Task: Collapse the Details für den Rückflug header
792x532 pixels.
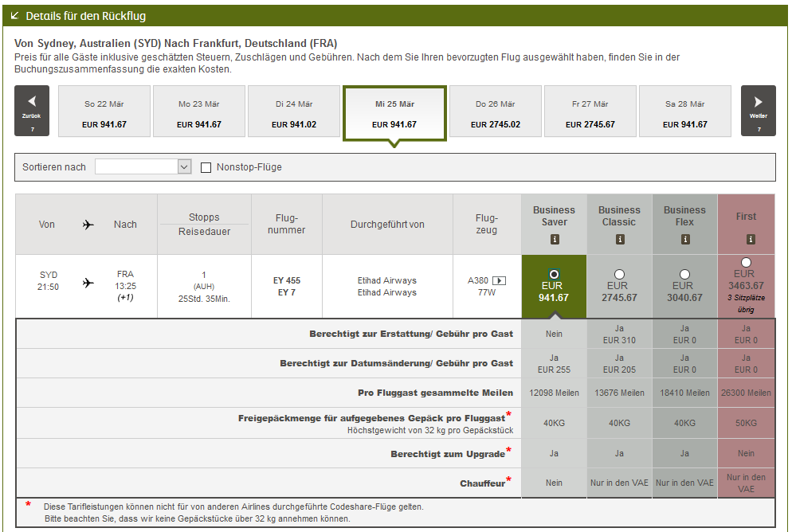Action: pos(15,16)
